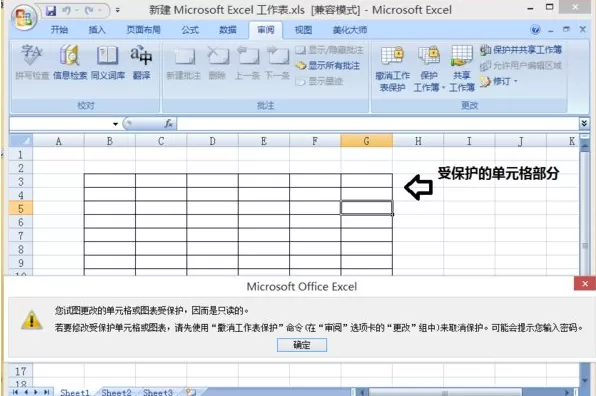Image resolution: width=596 pixels, height=396 pixels.
Task: Toggle 显示/隐藏批注
Action: [329, 50]
